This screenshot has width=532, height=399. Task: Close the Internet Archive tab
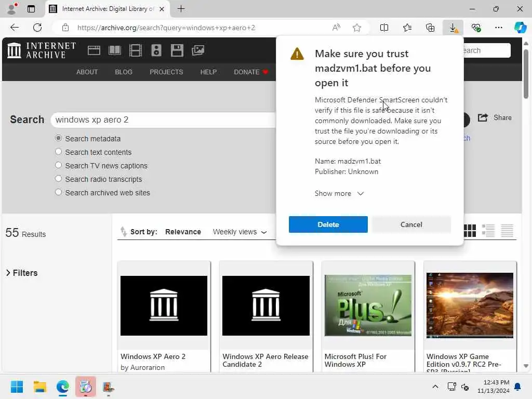point(162,9)
